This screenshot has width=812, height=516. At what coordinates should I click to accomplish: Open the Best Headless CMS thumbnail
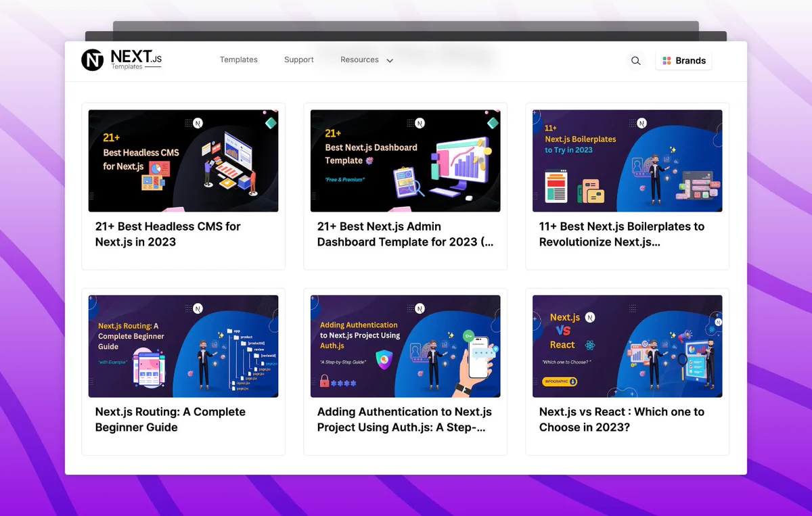183,161
